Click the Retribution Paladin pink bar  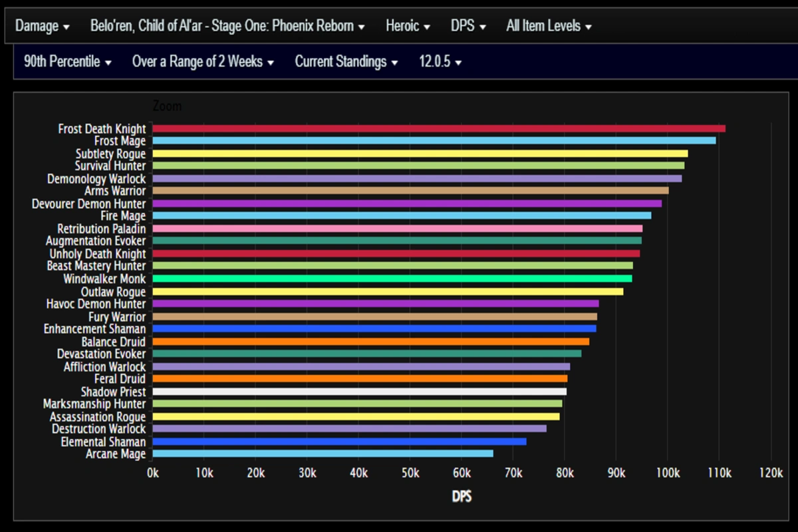point(398,228)
